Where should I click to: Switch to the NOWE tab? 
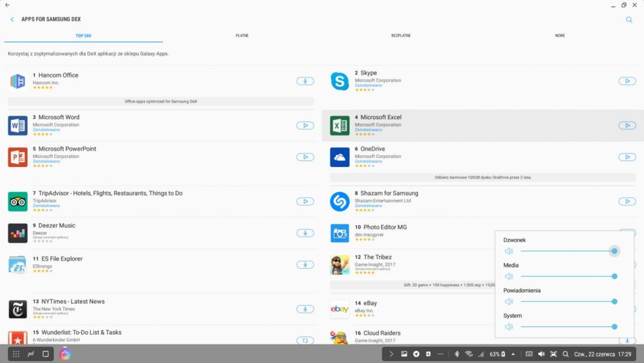pyautogui.click(x=560, y=35)
